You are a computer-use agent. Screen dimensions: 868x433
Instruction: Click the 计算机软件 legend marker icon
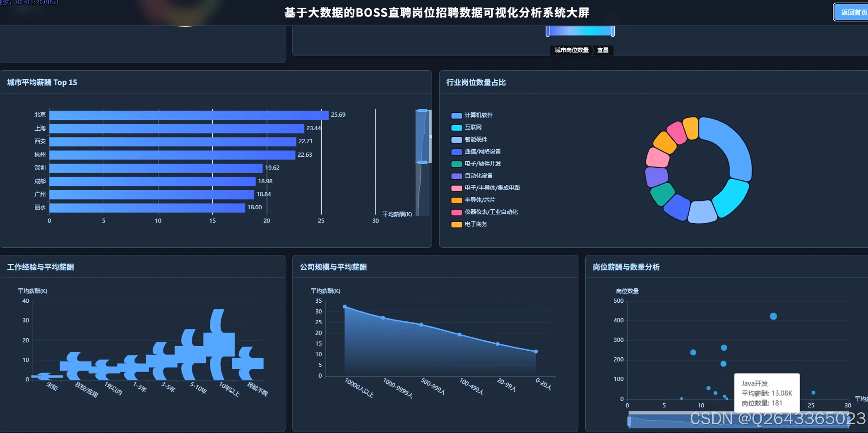click(x=457, y=115)
